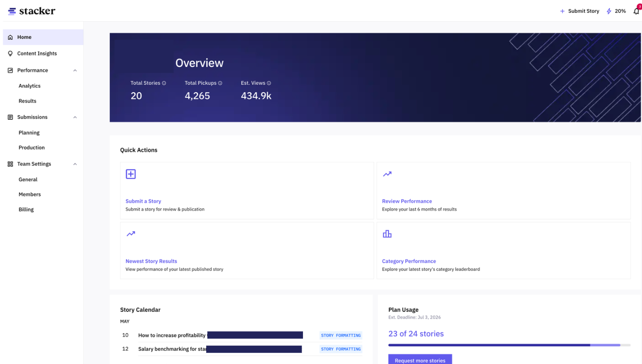Screen dimensions: 642x364
Task: Click the Home house icon in sidebar
Action: coord(10,37)
